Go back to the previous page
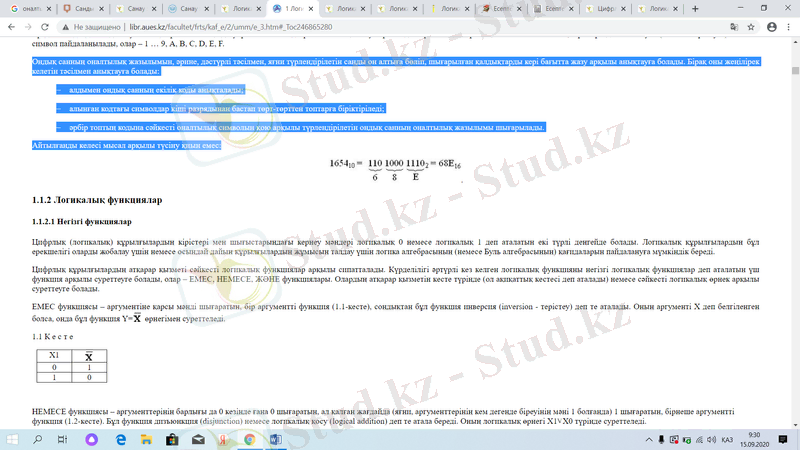Viewport: 800px width, 450px height. 11,27
